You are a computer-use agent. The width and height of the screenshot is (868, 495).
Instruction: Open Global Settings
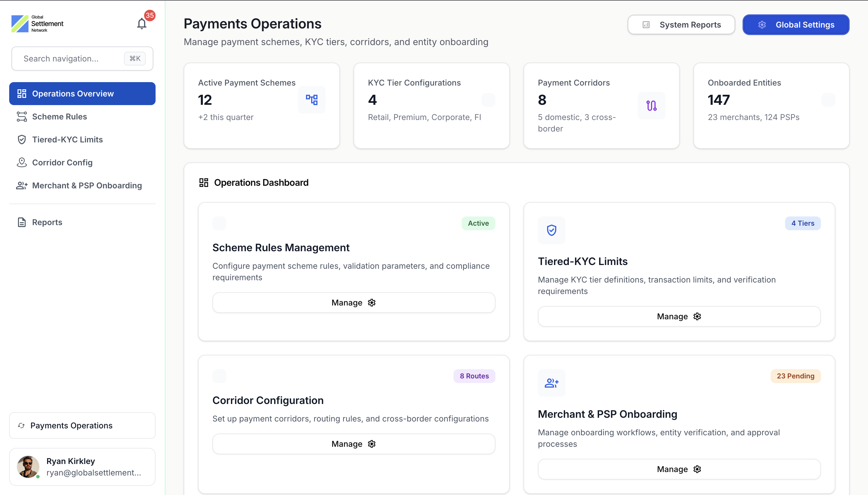(796, 25)
